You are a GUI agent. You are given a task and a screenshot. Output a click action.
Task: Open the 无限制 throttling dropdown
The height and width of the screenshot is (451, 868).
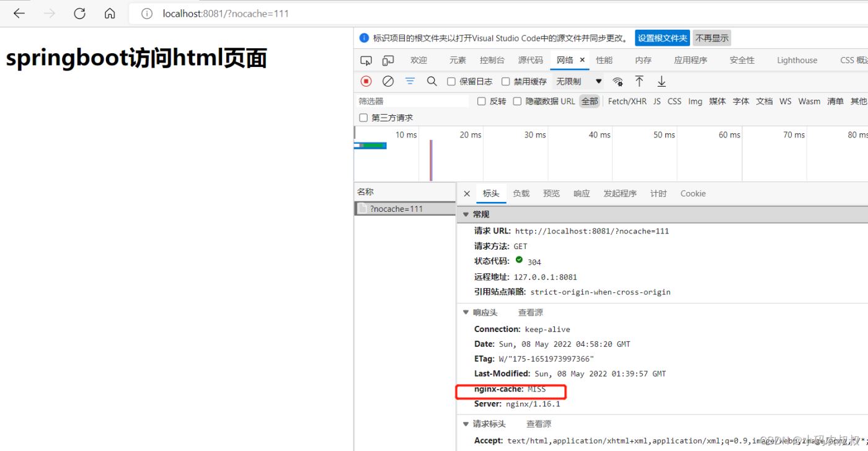click(578, 81)
